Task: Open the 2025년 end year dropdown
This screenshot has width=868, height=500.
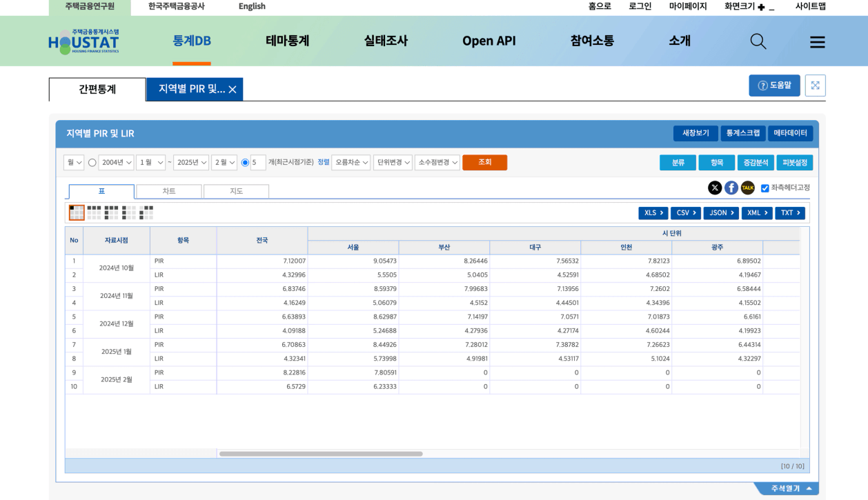Action: tap(191, 163)
